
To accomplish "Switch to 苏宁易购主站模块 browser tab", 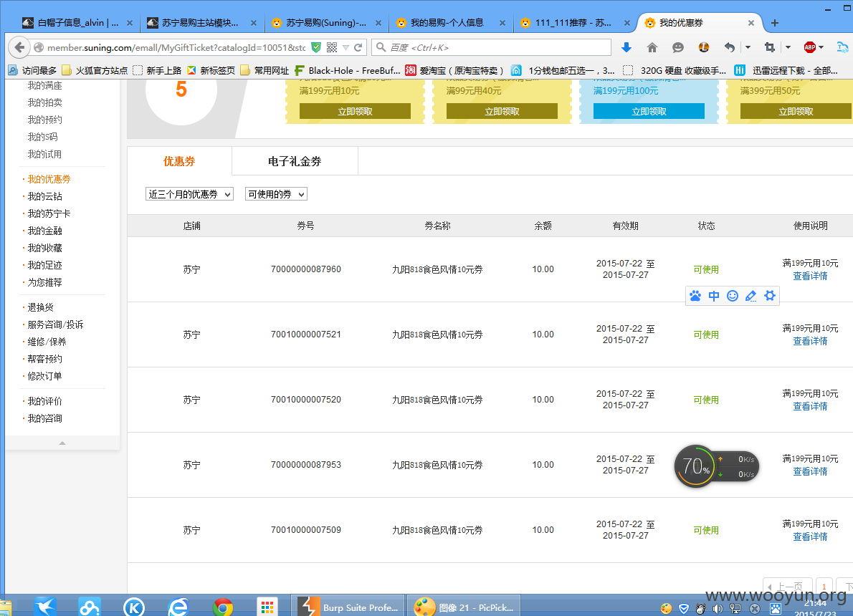I will click(201, 23).
